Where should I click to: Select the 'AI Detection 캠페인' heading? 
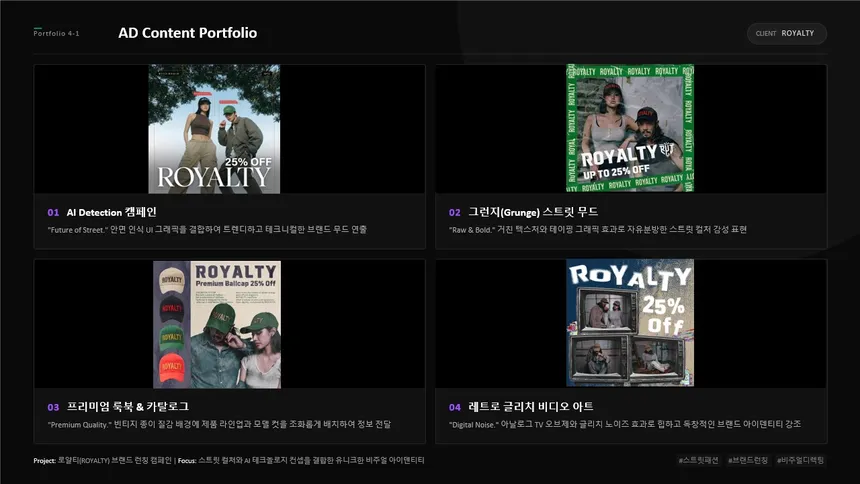(x=111, y=212)
